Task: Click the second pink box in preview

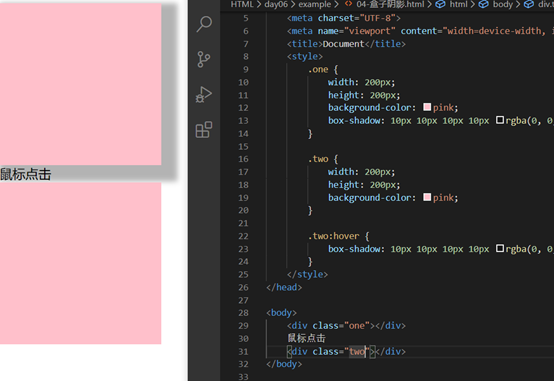Action: point(81,263)
